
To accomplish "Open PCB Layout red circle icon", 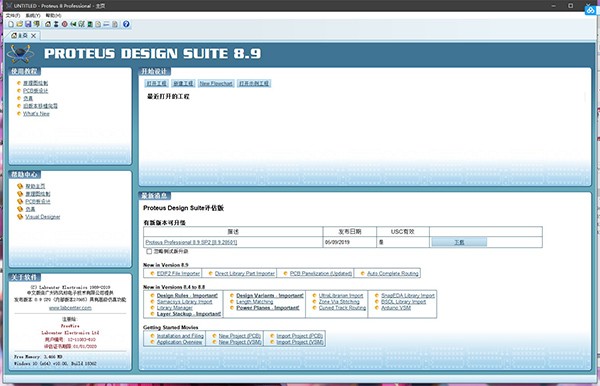I will (65, 24).
